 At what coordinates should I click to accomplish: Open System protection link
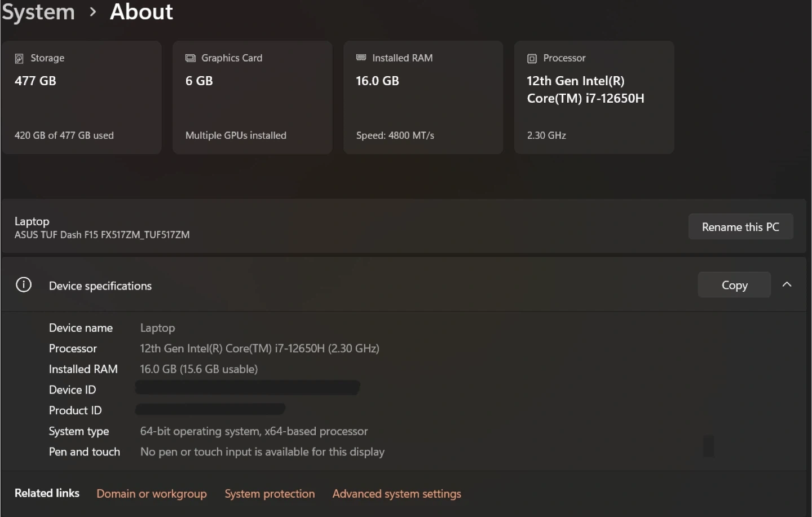coord(270,494)
